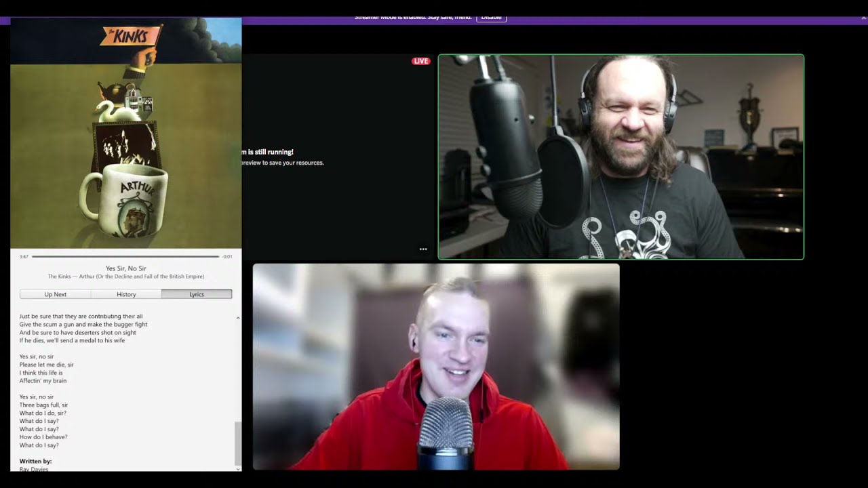Viewport: 868px width, 488px height.
Task: Click the lyrics scrollbar down arrow
Action: point(237,468)
